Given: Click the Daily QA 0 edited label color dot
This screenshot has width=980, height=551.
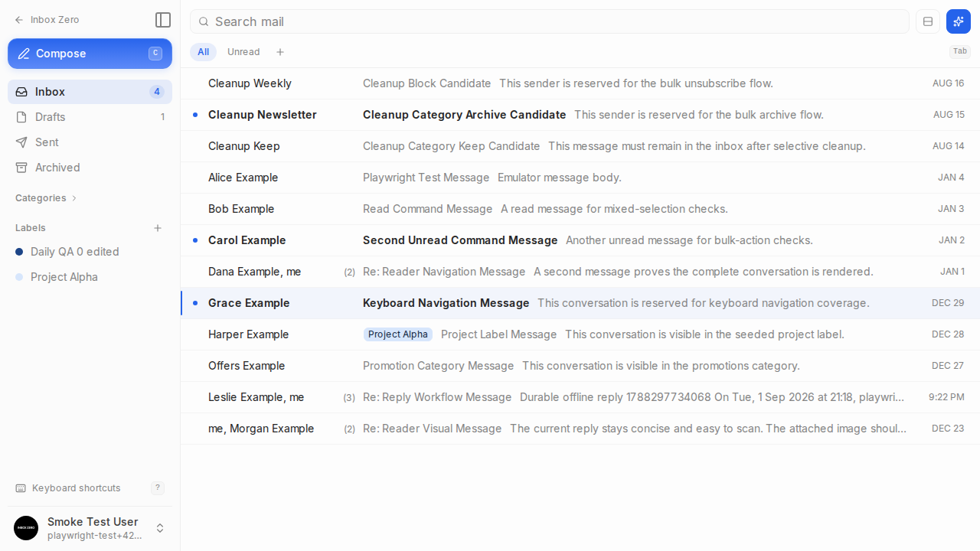Looking at the screenshot, I should point(19,252).
